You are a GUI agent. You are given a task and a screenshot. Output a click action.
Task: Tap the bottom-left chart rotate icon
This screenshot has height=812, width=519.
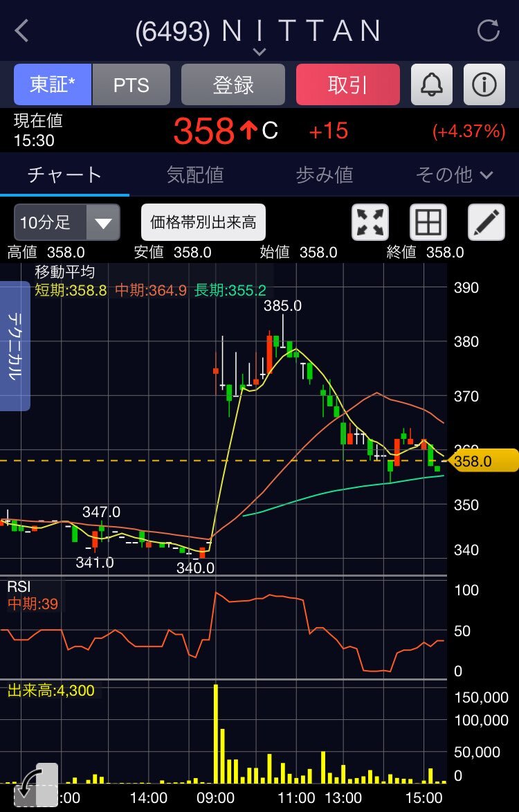tap(36, 786)
